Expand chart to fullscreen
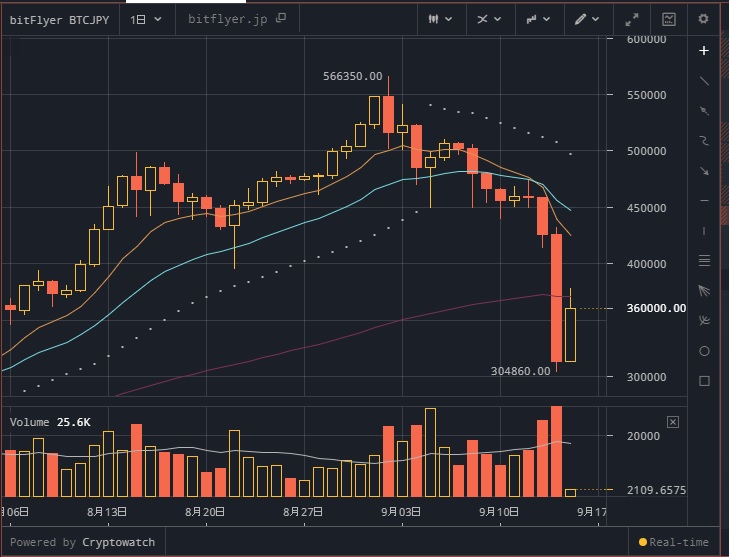The height and width of the screenshot is (557, 729). coord(631,19)
